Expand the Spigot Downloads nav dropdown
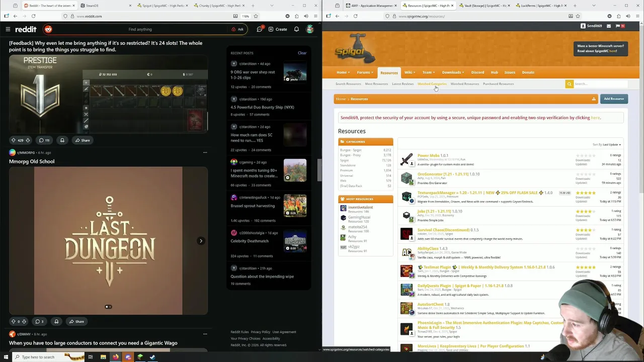Image resolution: width=644 pixels, height=362 pixels. tap(453, 72)
